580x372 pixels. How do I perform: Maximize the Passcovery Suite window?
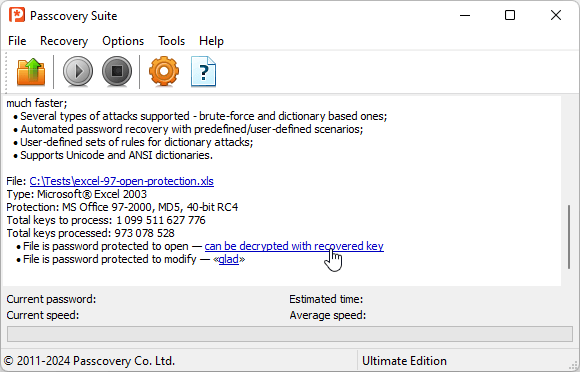pos(510,16)
